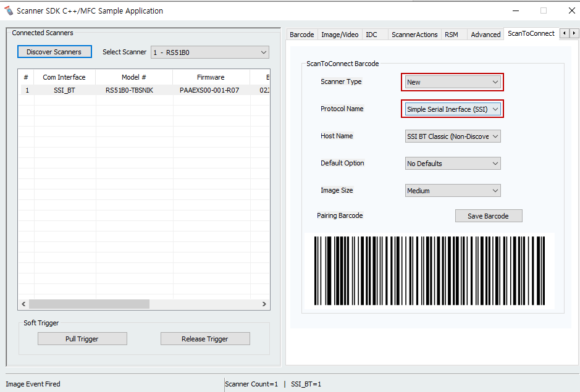
Task: Click the Scanner SDK app icon in title bar
Action: pyautogui.click(x=9, y=10)
